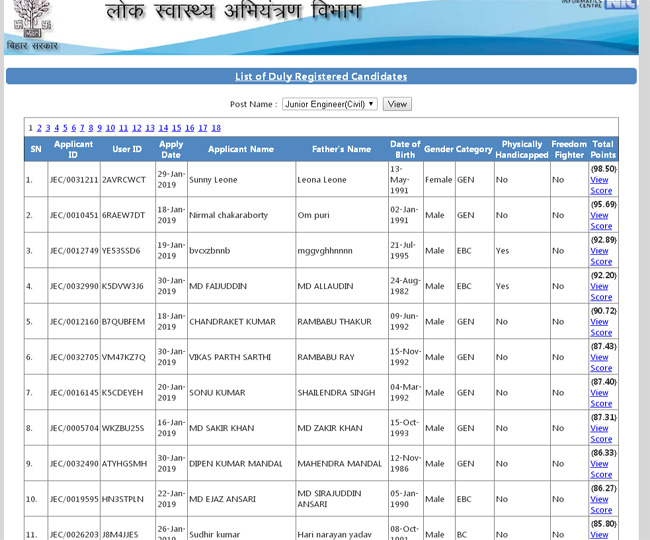Select applicant ID JEC/0031211
The width and height of the screenshot is (650, 540).
pos(74,180)
